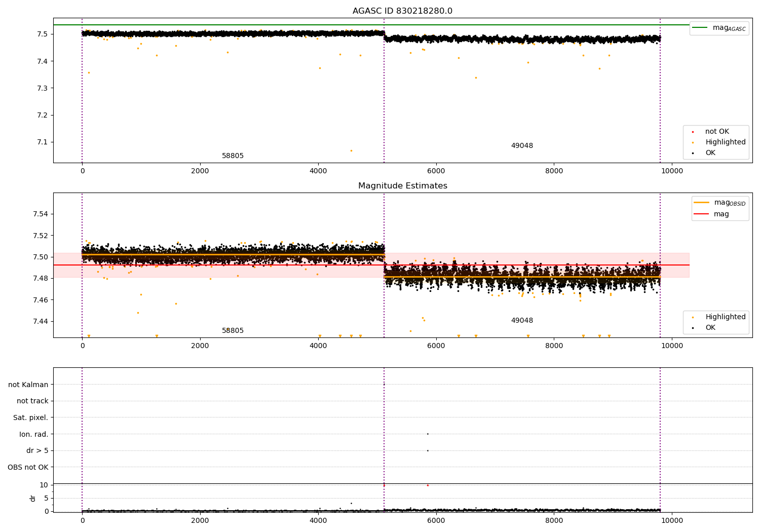
Task: Click the horizontal red mag line in Magnitude Estimates plot
Action: [x=371, y=265]
